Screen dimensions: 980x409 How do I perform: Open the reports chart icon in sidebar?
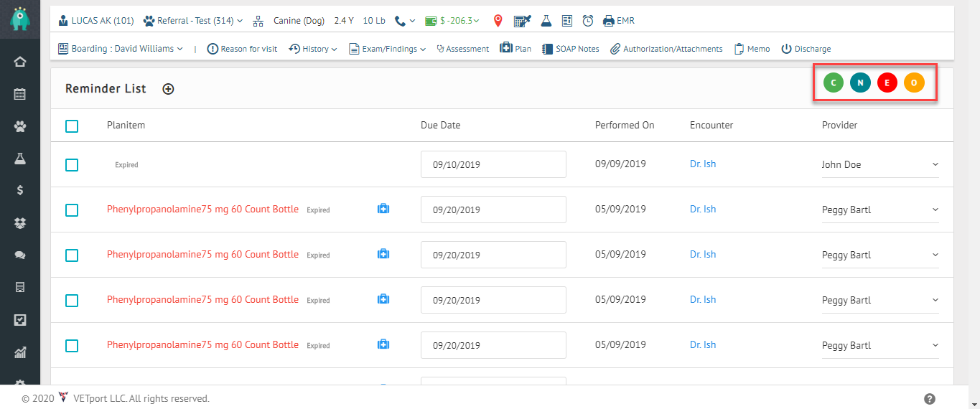(x=20, y=352)
